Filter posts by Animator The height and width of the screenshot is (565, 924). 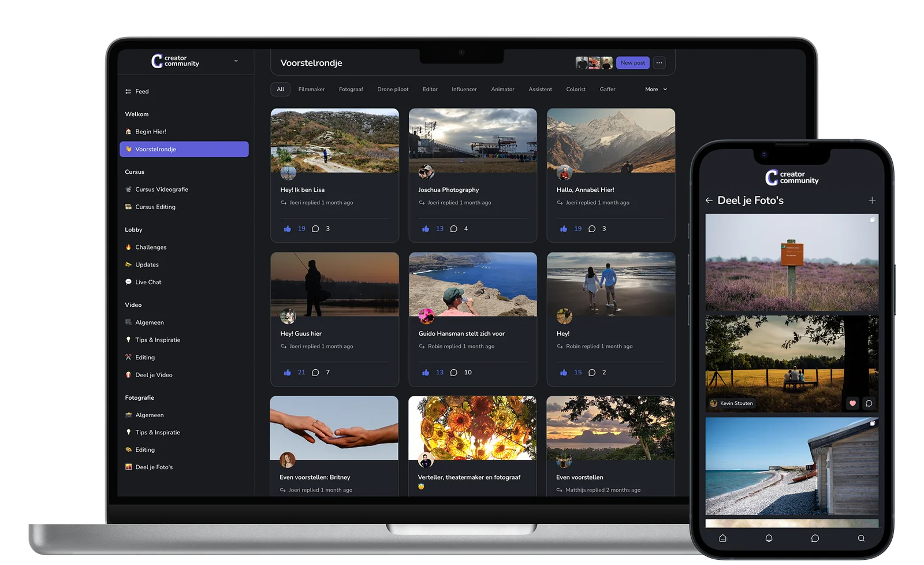tap(502, 90)
